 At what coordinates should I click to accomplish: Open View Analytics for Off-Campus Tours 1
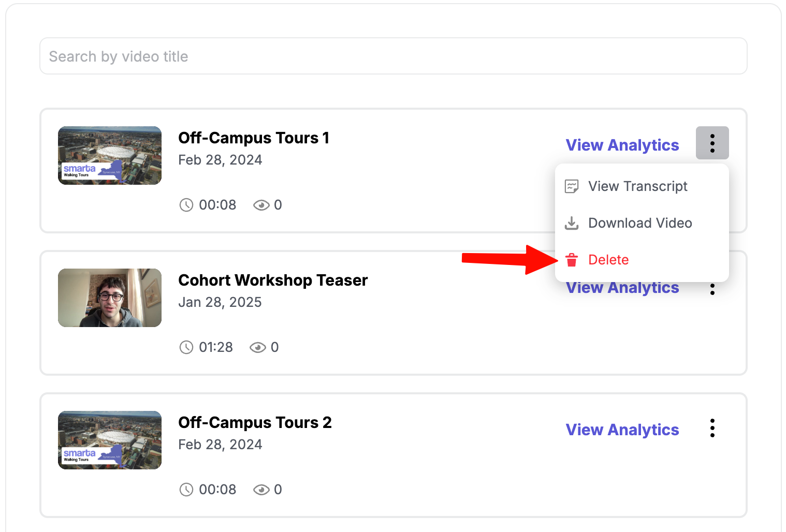[x=622, y=145]
